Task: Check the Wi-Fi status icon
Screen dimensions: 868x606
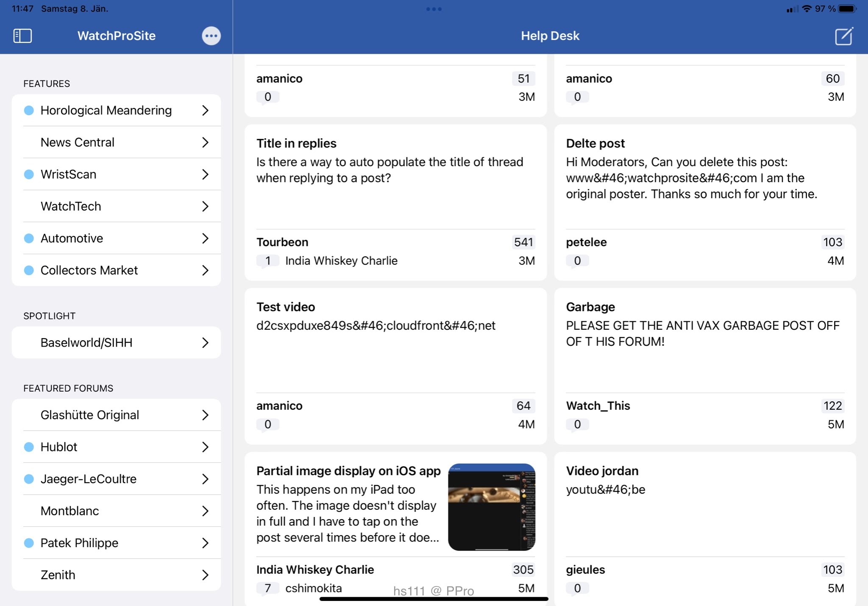Action: point(807,8)
